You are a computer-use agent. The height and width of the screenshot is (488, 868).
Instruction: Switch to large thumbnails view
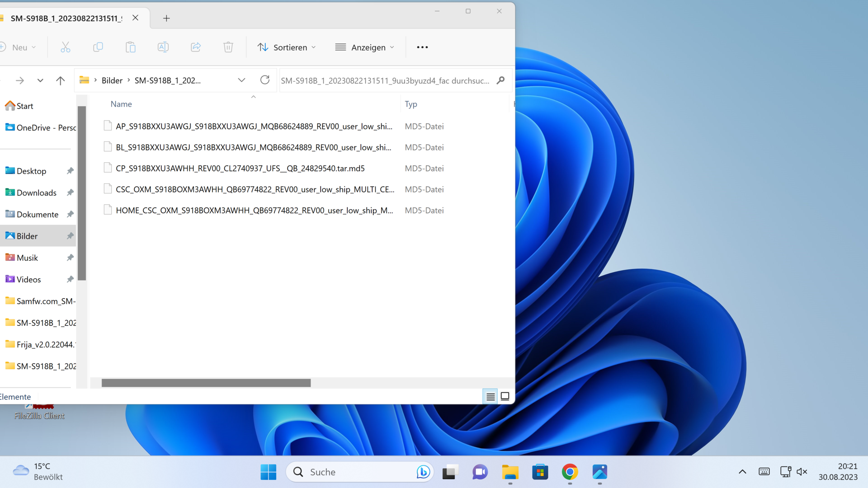click(505, 397)
